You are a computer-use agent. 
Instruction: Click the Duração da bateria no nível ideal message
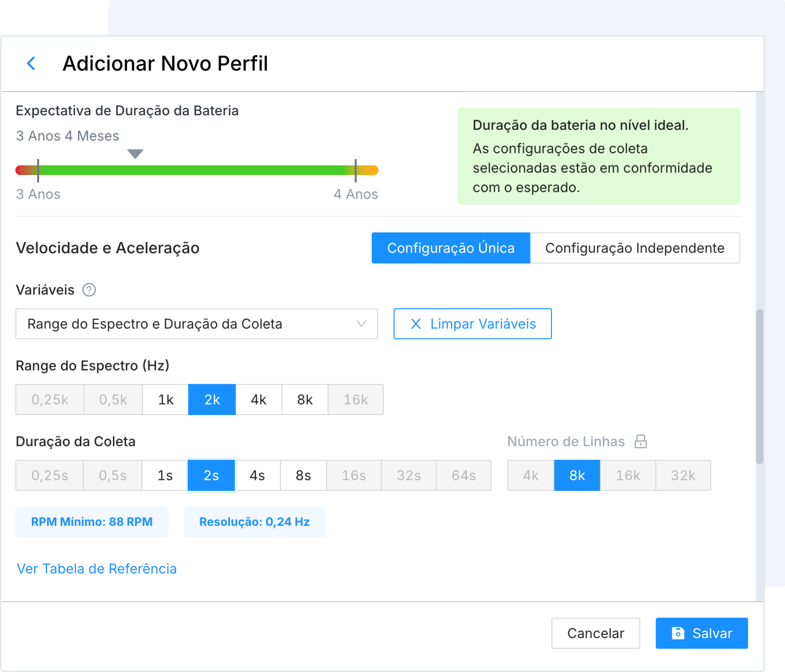(x=599, y=156)
